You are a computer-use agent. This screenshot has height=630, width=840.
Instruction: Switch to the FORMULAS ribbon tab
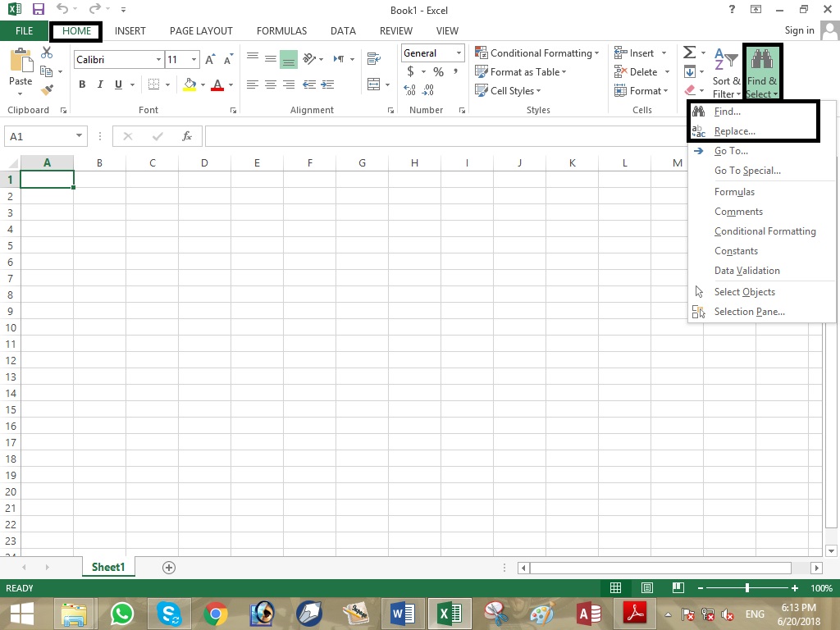[281, 30]
